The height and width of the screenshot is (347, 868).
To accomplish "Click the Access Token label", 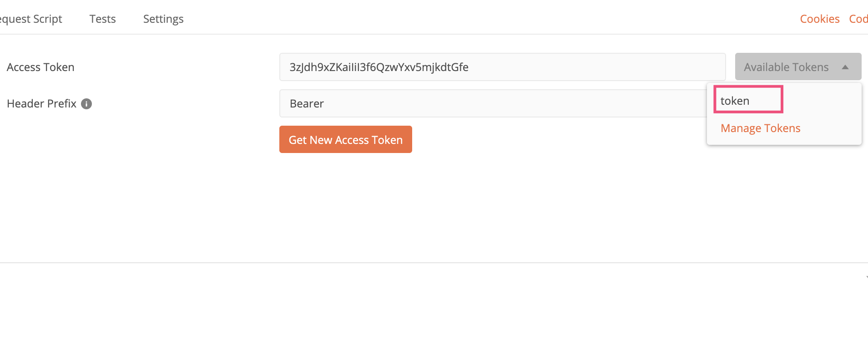I will [x=40, y=67].
